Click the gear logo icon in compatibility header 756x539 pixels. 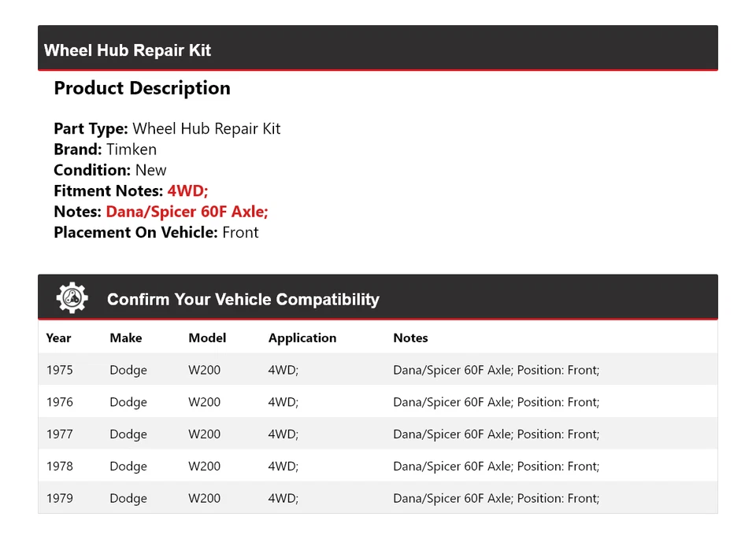[71, 296]
